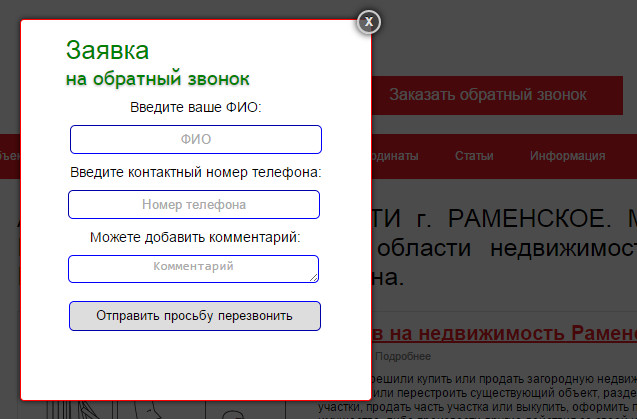Click 'Можете добавить комментарий:' label
Viewport: 637px width, 419px height.
coord(195,237)
